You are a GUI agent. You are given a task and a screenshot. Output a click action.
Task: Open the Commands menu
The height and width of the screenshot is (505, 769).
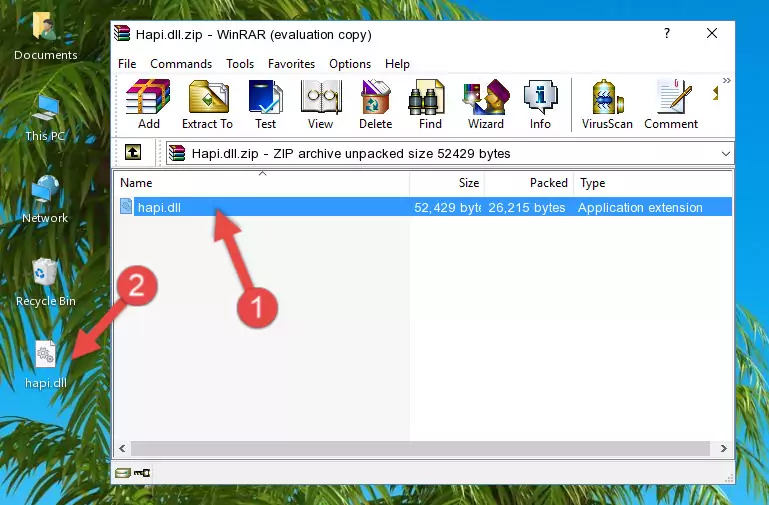click(x=181, y=64)
